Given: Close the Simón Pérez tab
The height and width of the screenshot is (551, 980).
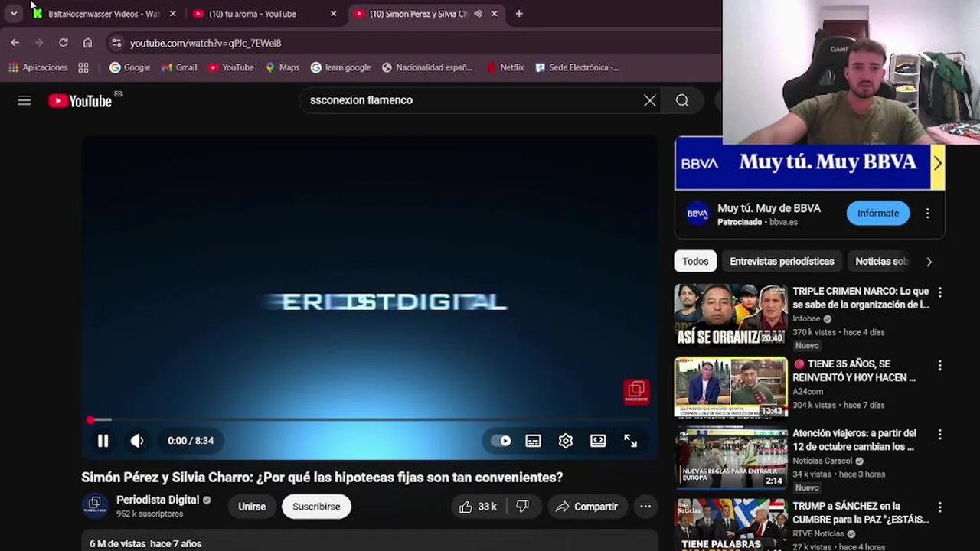Looking at the screenshot, I should pos(494,14).
